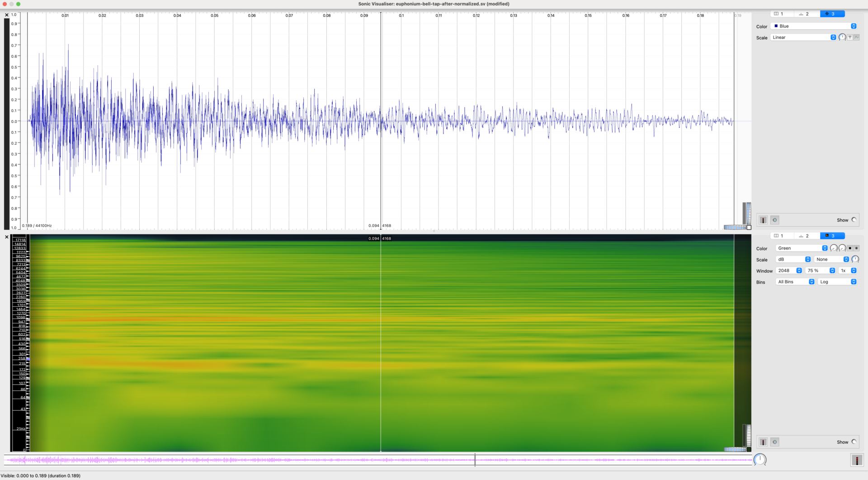Select spectrogram layer tab 3 in lower panel
Viewport: 868px width, 480px height.
(x=832, y=236)
